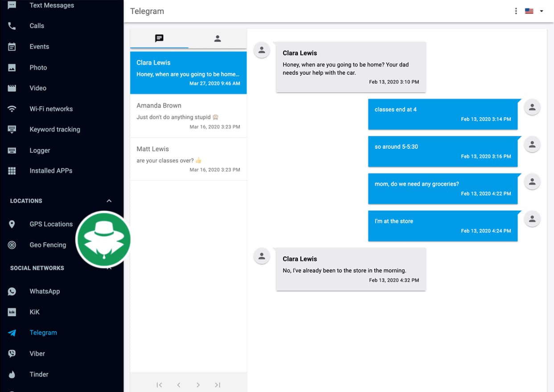
Task: Select the WhatsApp monitoring icon
Action: tap(12, 291)
